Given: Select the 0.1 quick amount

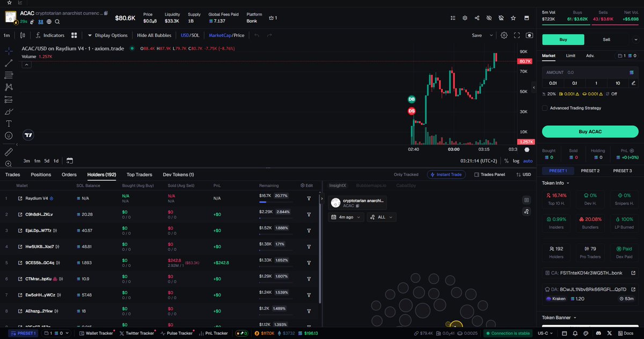Looking at the screenshot, I should point(574,83).
